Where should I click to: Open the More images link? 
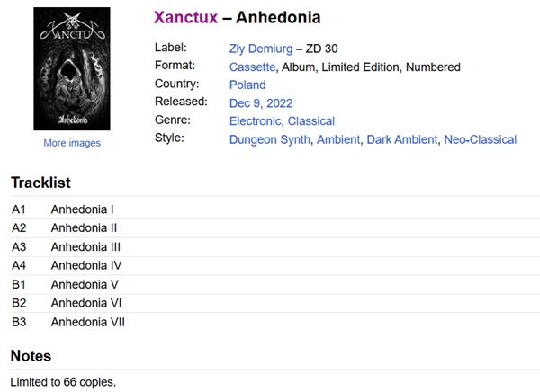pos(72,143)
